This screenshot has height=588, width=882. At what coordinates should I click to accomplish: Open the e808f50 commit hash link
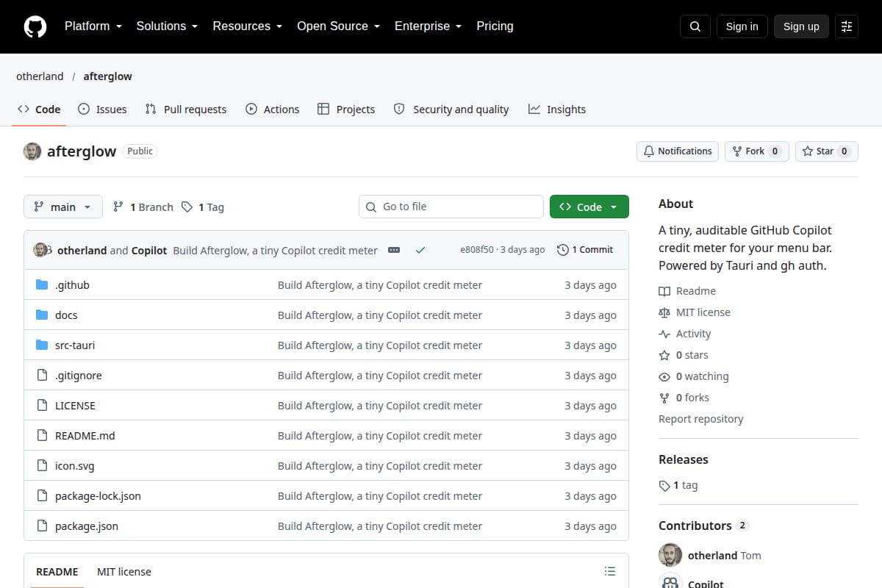[477, 250]
